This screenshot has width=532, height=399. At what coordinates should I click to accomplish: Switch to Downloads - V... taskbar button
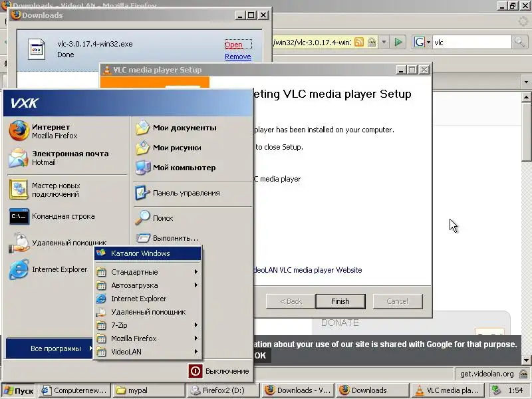point(298,390)
